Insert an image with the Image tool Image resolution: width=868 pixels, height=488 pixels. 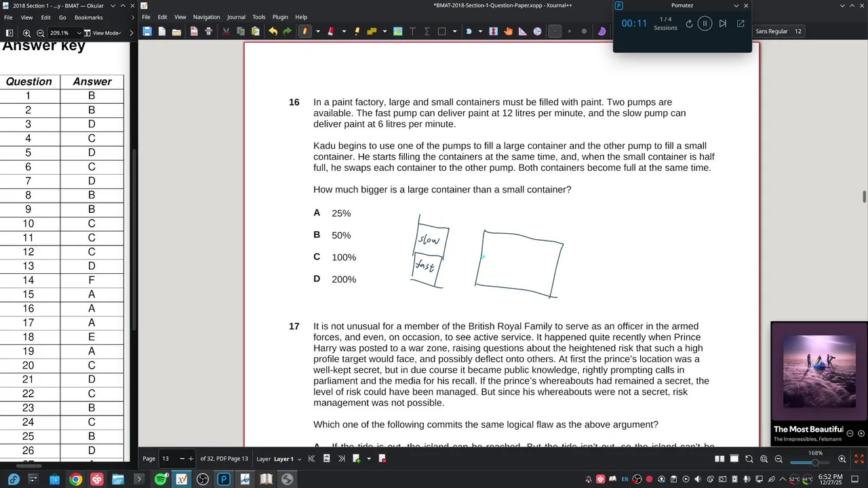pos(398,31)
